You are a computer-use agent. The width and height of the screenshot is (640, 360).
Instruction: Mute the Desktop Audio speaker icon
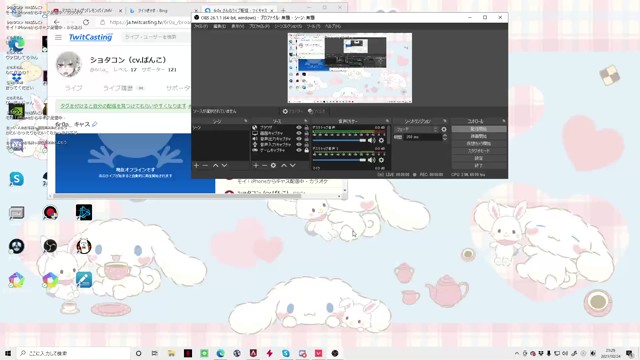pyautogui.click(x=371, y=140)
